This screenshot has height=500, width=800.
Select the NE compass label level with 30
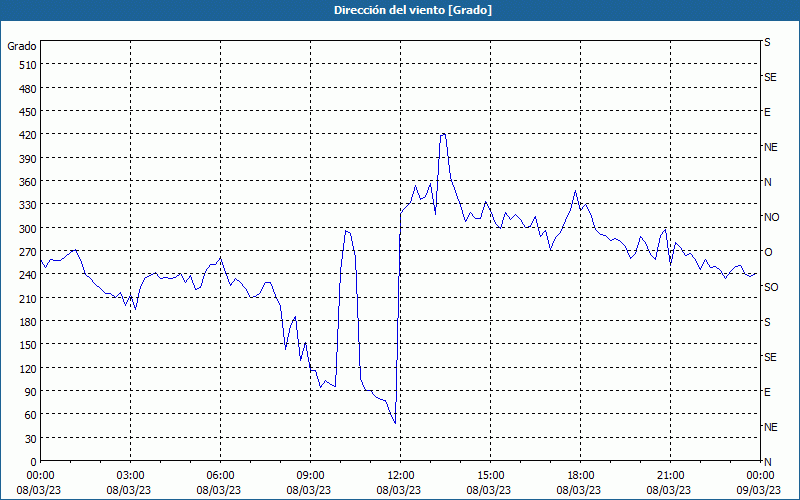770,427
